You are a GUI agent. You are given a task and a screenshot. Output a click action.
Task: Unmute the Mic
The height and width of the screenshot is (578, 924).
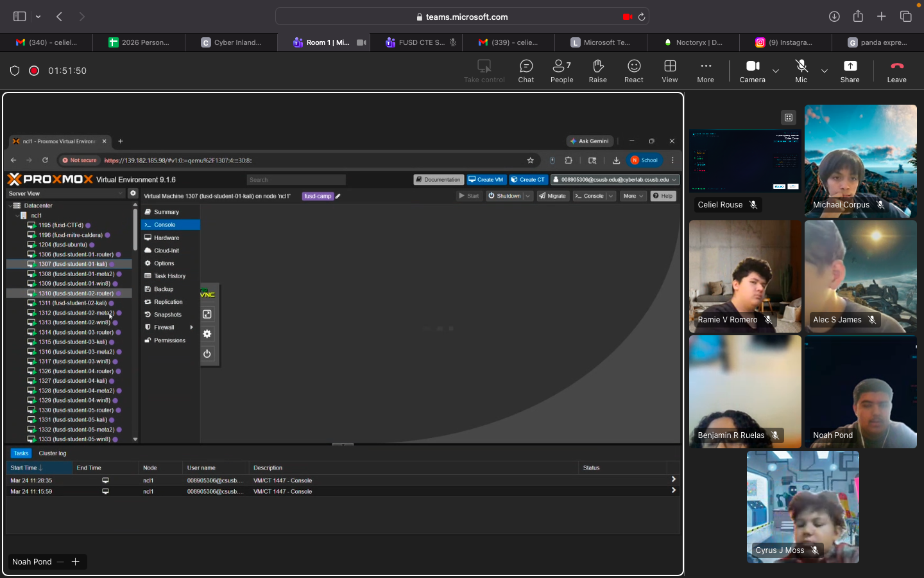801,71
